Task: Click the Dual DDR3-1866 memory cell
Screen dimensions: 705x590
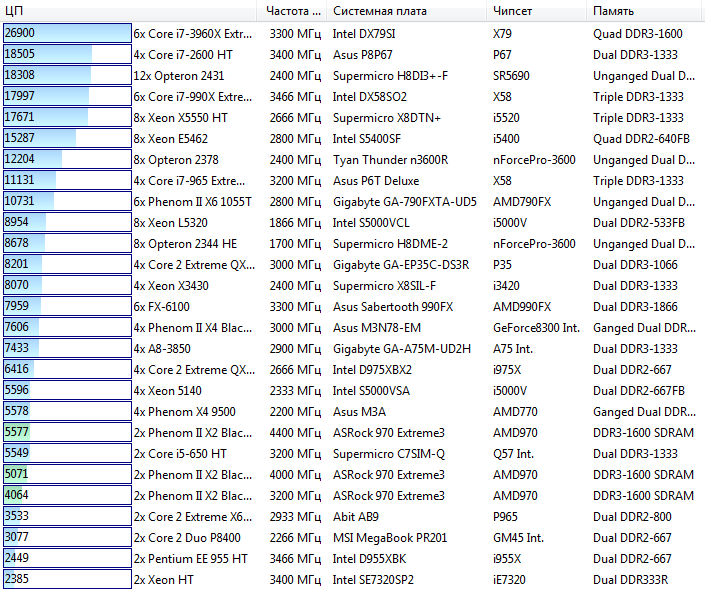Action: (x=635, y=307)
